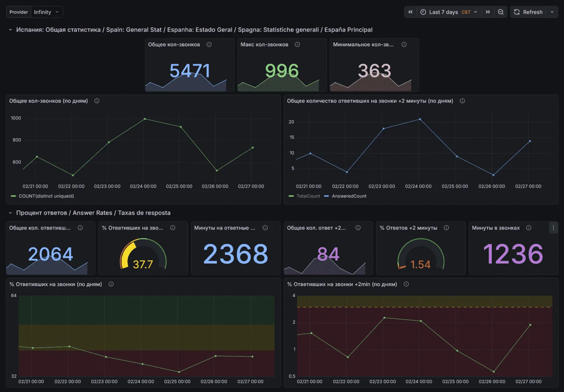The width and height of the screenshot is (564, 392).
Task: Toggle COUNT(distinct uniqueid) legend series
Action: (x=43, y=196)
